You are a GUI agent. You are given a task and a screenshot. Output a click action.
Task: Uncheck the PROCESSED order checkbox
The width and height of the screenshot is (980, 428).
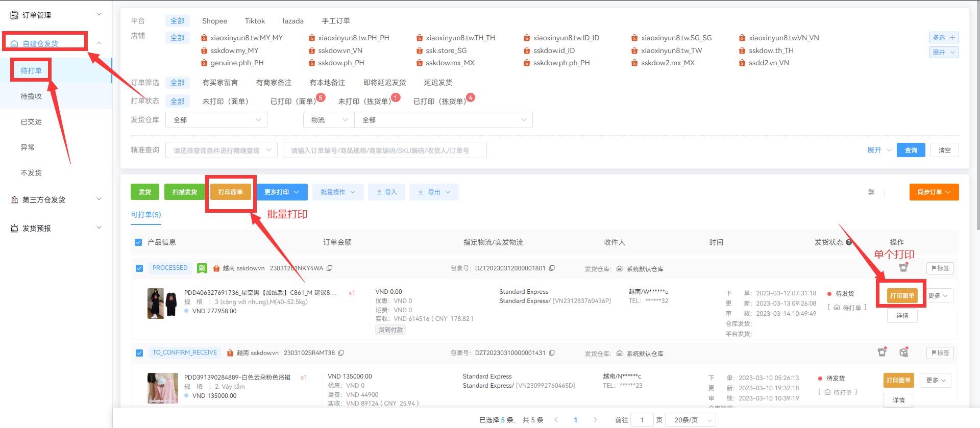pyautogui.click(x=139, y=268)
